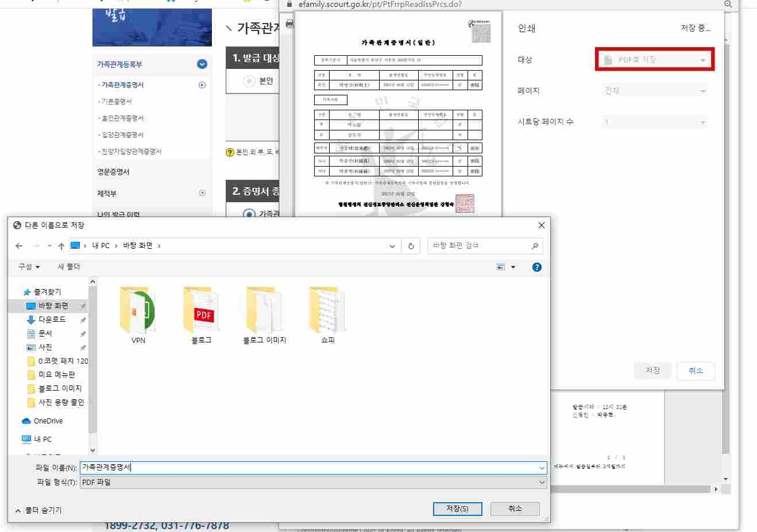Click the back arrow in the save dialog

pyautogui.click(x=18, y=245)
